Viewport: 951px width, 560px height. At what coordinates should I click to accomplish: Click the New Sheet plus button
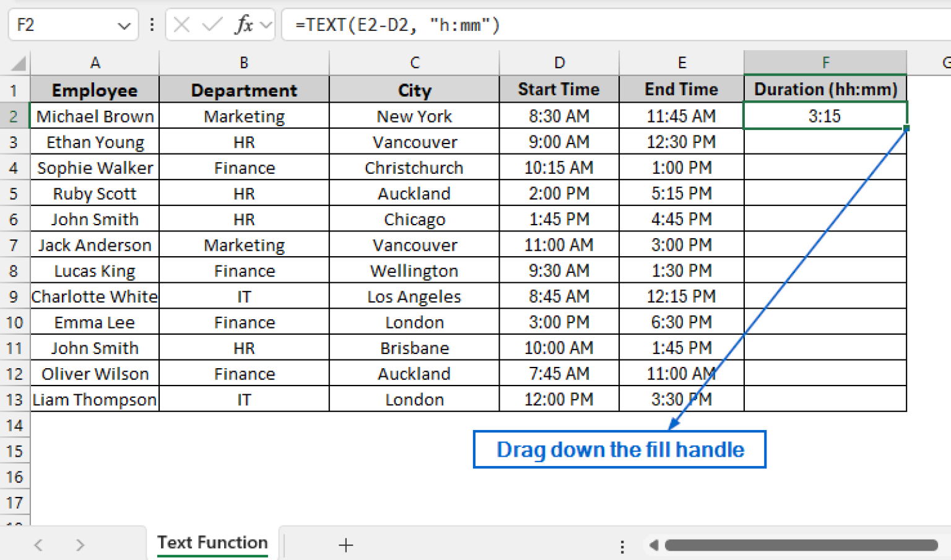[345, 545]
